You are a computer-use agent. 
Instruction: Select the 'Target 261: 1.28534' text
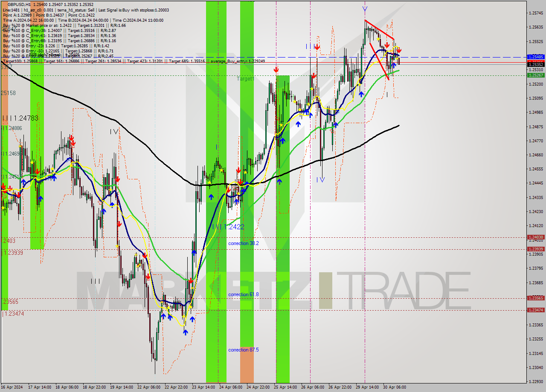103,61
